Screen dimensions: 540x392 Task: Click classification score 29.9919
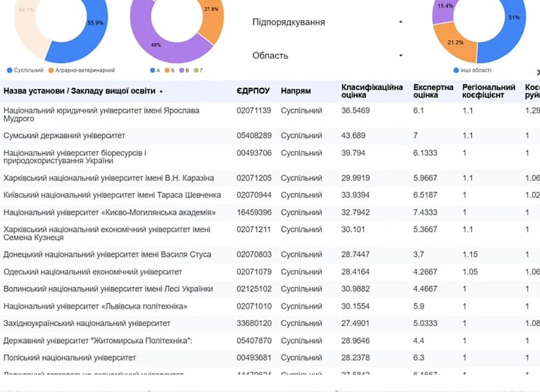[x=355, y=178]
